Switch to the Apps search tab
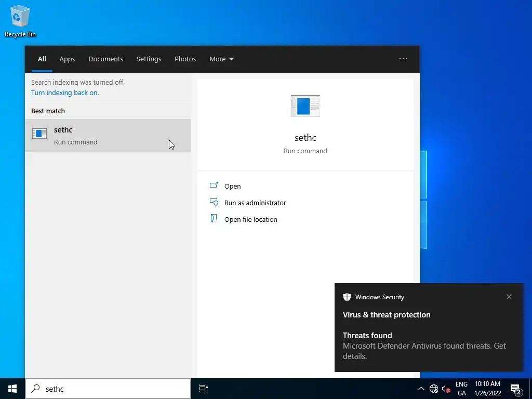Image resolution: width=532 pixels, height=399 pixels. 67,59
